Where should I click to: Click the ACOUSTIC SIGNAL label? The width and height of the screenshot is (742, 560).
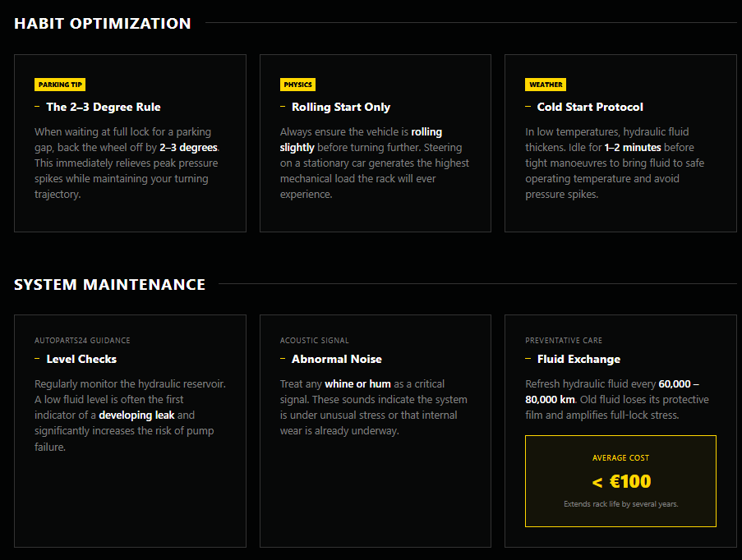[314, 340]
